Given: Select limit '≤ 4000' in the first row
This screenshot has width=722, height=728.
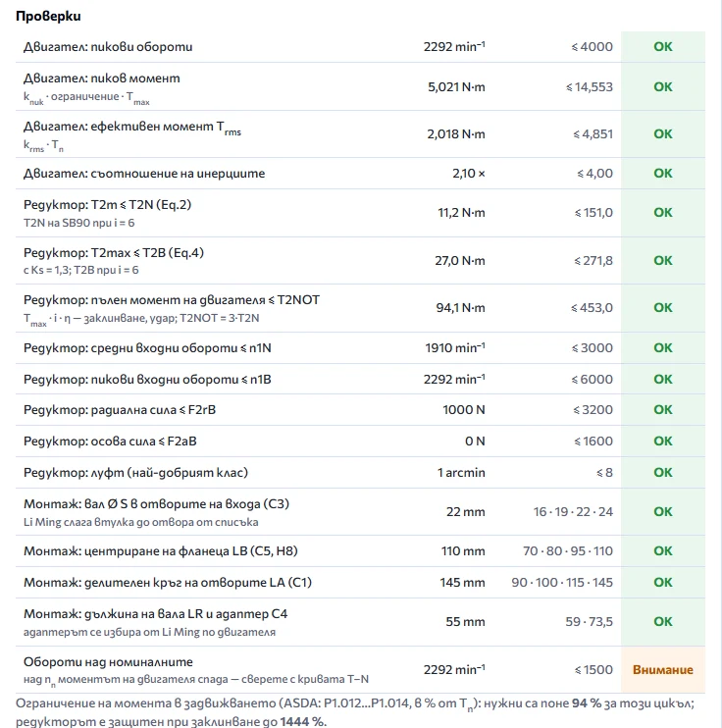Looking at the screenshot, I should click(x=592, y=46).
